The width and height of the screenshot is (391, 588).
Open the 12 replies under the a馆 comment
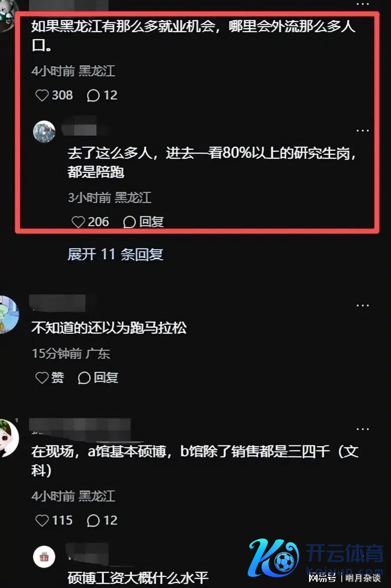pos(102,520)
